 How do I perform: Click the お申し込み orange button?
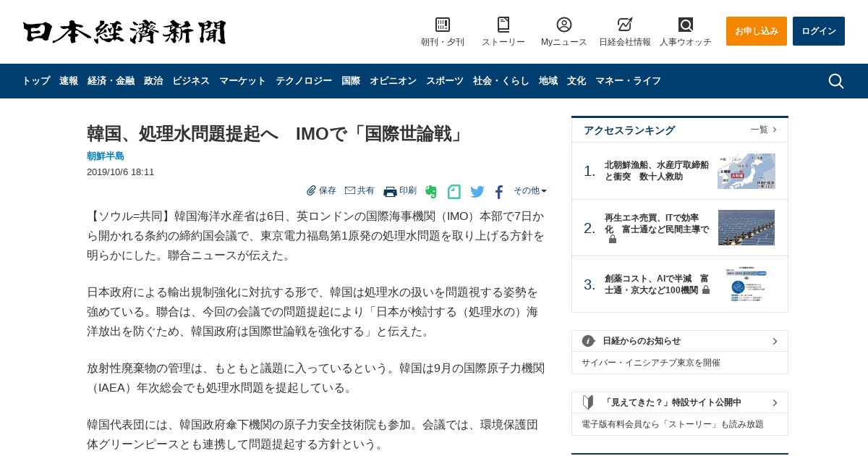(x=757, y=31)
